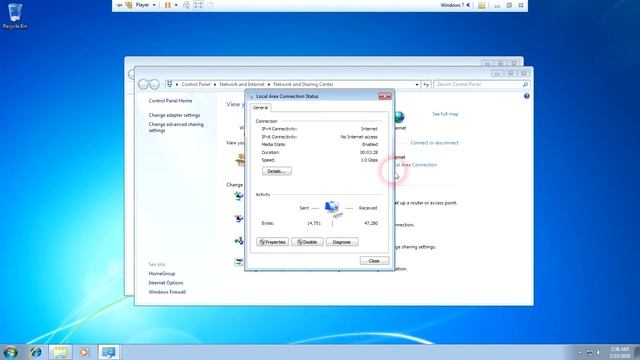Viewport: 640px width, 360px height.
Task: Pause the virtual machine
Action: [167, 5]
